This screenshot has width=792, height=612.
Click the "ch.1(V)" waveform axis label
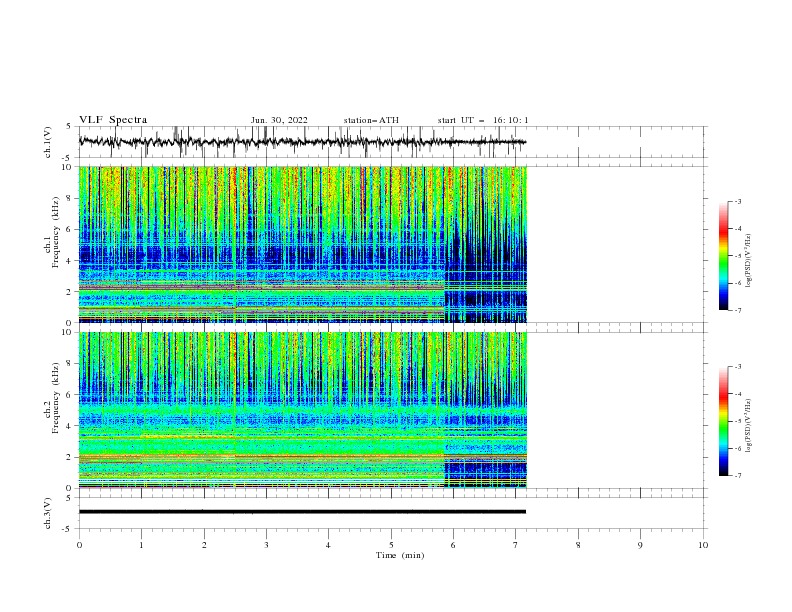pyautogui.click(x=48, y=142)
